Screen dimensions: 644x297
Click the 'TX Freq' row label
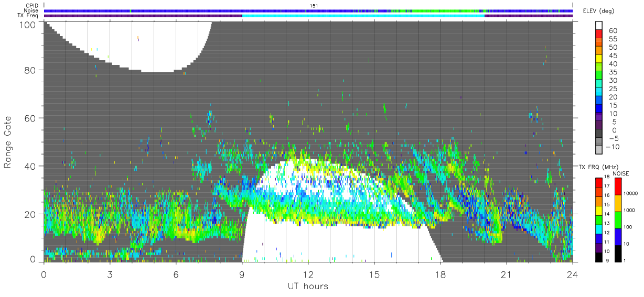tap(29, 15)
